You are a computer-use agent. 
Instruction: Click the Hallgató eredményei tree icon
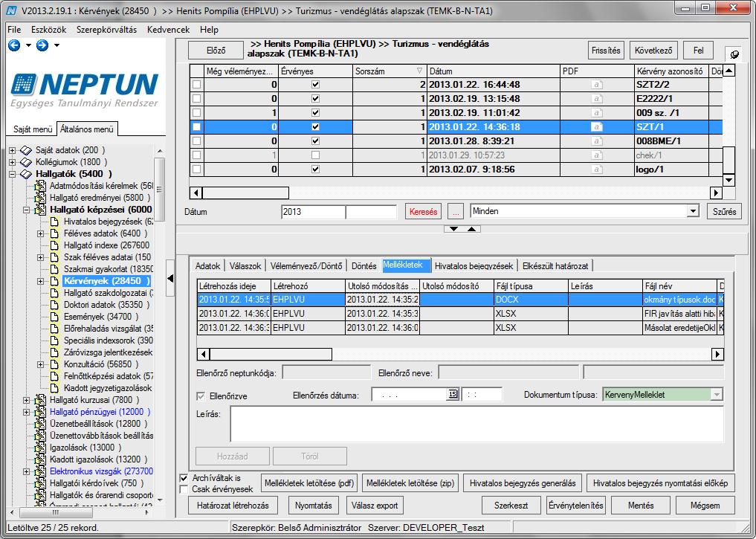coord(40,198)
